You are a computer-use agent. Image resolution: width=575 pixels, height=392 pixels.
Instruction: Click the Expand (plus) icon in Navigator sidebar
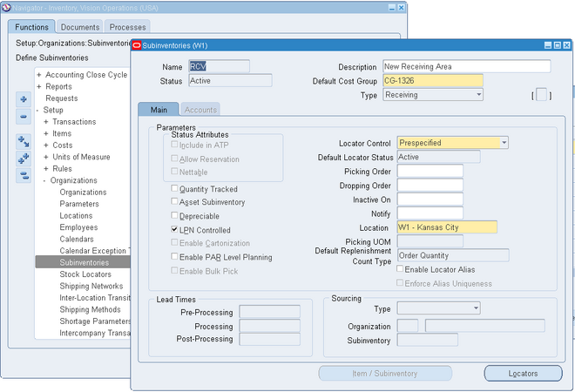[x=24, y=99]
